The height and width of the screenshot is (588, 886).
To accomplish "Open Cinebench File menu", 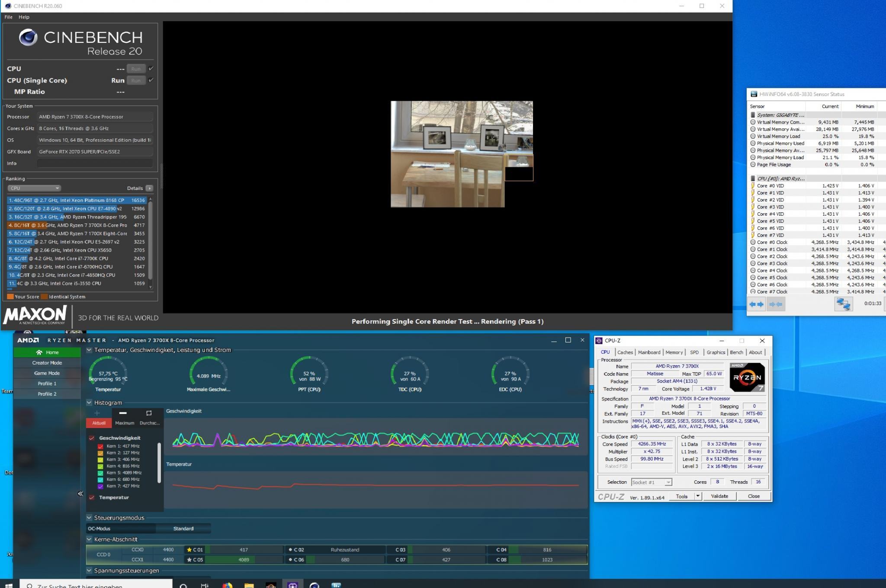I will pyautogui.click(x=8, y=17).
